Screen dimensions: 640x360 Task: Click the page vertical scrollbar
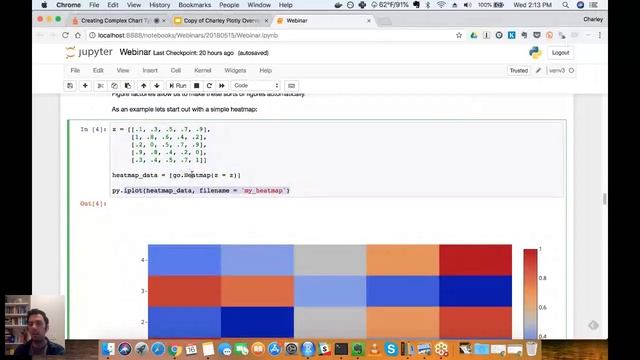[x=604, y=199]
